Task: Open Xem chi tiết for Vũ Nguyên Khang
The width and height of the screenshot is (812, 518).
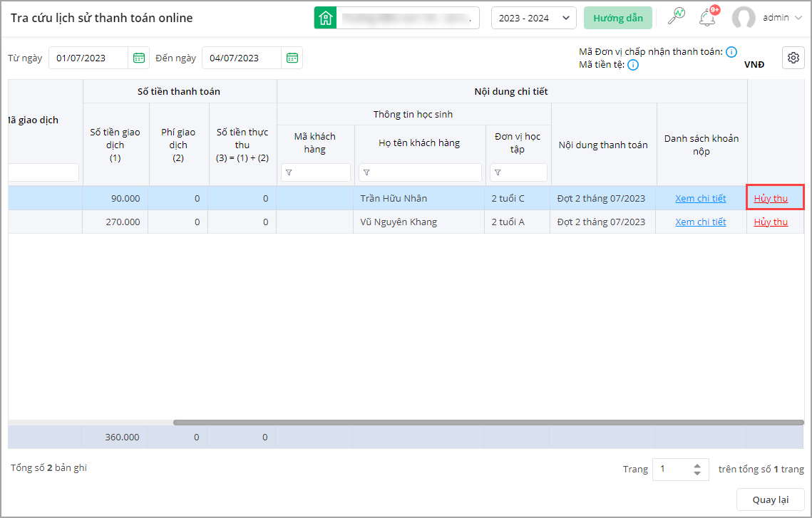Action: click(x=700, y=222)
